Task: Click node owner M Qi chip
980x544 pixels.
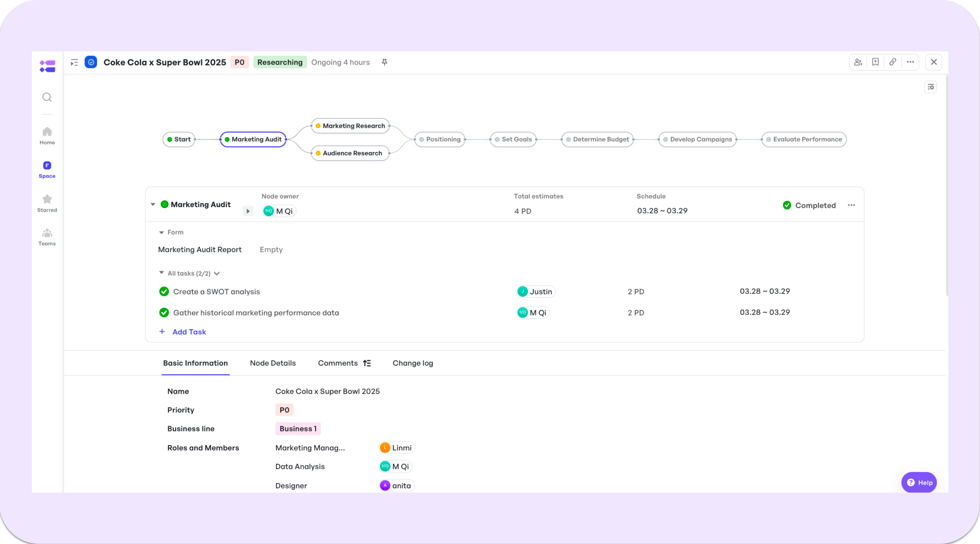Action: 279,211
